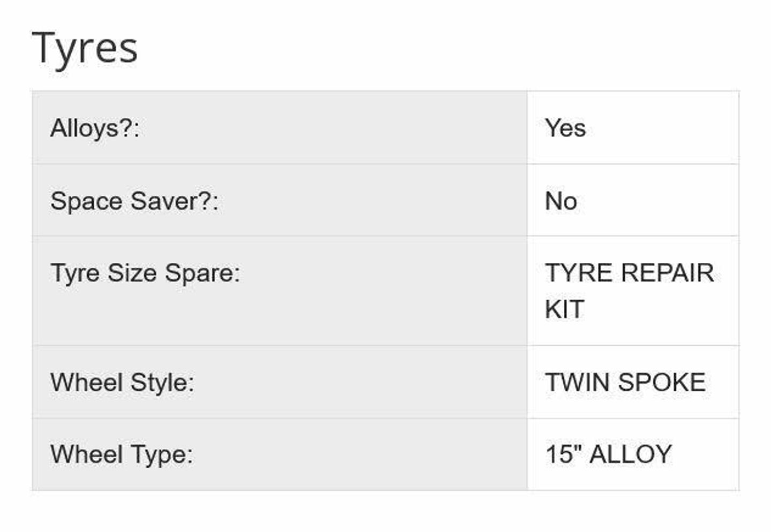Image resolution: width=771 pixels, height=532 pixels.
Task: Select the Wheel Type label
Action: pyautogui.click(x=122, y=454)
